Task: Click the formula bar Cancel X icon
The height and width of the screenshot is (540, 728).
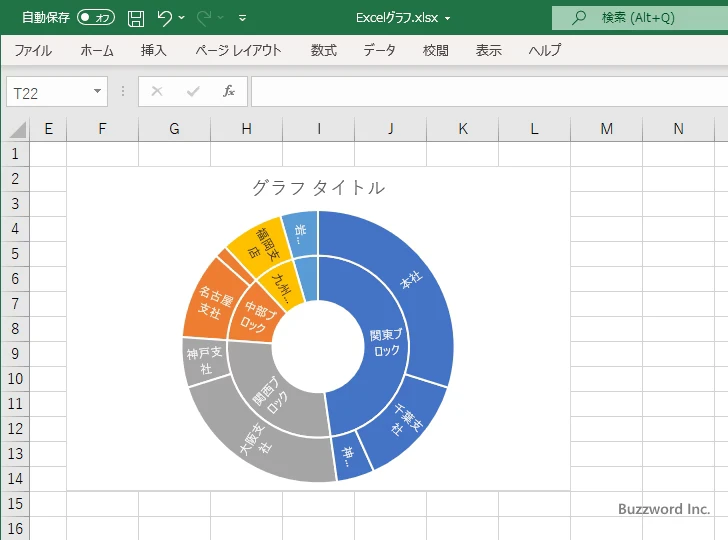Action: click(157, 92)
